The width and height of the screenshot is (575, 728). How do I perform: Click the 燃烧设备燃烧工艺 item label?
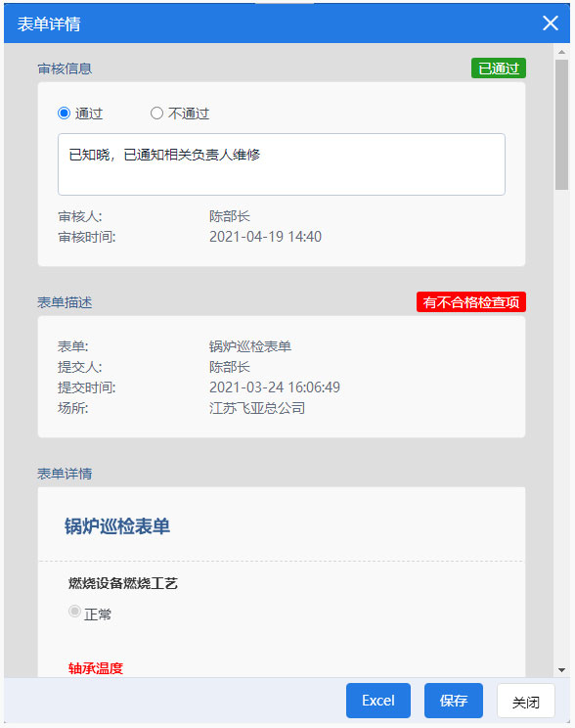point(123,583)
